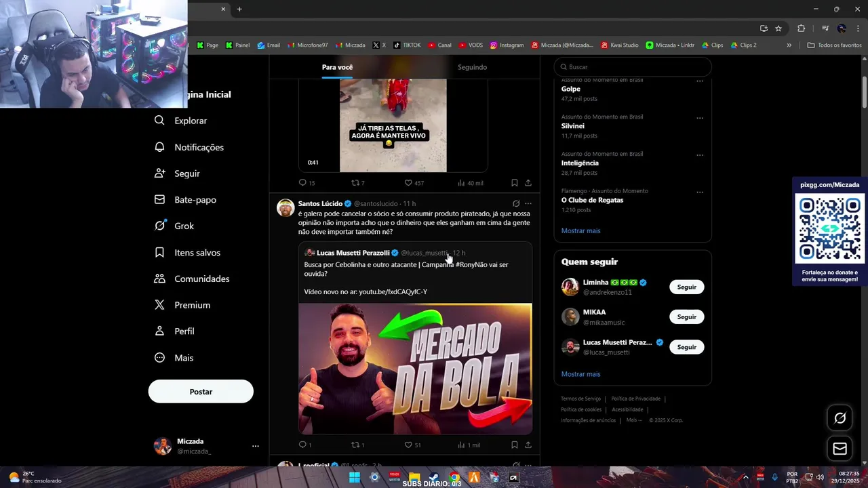View the 40 mil views statistics

click(x=470, y=183)
